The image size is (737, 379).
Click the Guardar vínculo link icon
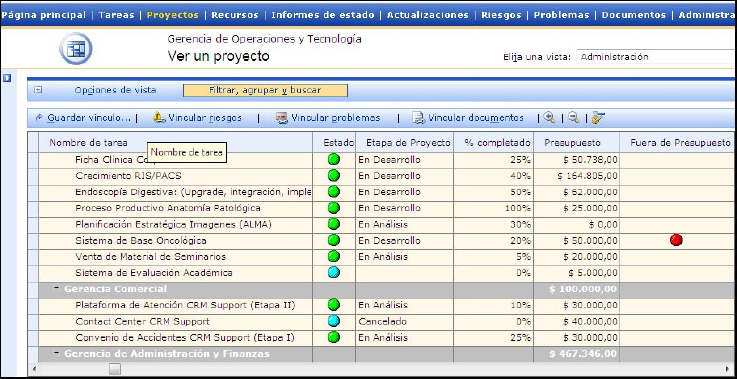point(39,118)
